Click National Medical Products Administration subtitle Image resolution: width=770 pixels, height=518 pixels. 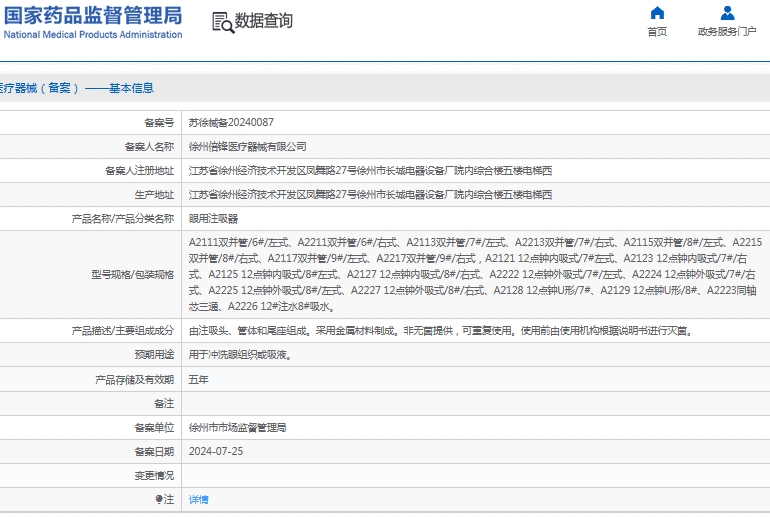pyautogui.click(x=93, y=35)
